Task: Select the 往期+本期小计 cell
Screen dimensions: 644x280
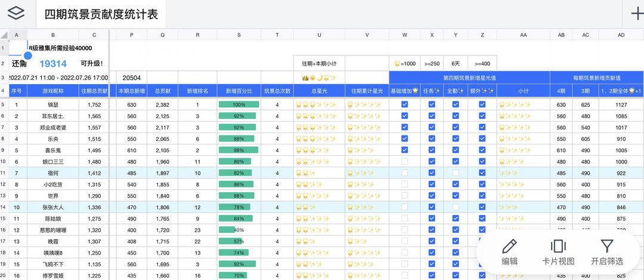Action: point(319,63)
